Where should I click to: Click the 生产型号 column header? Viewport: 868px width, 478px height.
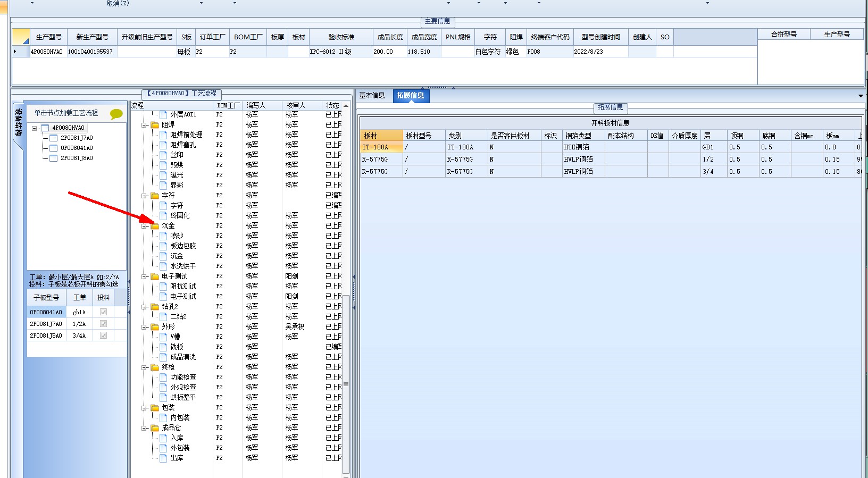[x=48, y=37]
